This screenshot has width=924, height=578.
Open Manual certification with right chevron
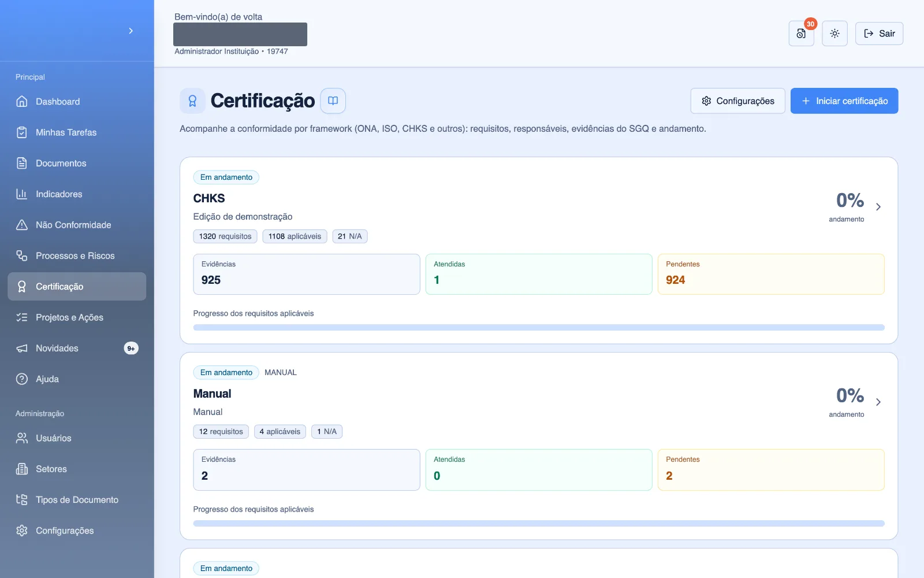click(x=878, y=402)
